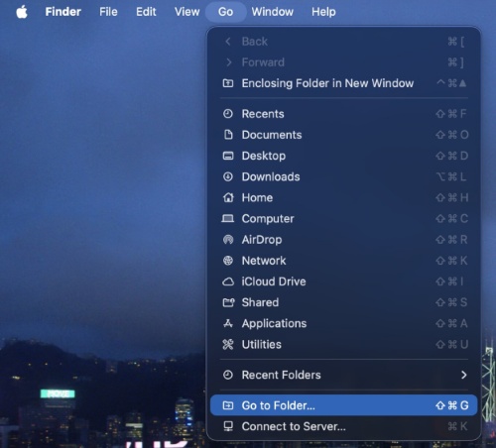This screenshot has height=448, width=496.
Task: Click the ⌃⌘▲ shortcut on Enclosing Folder
Action: [x=451, y=83]
